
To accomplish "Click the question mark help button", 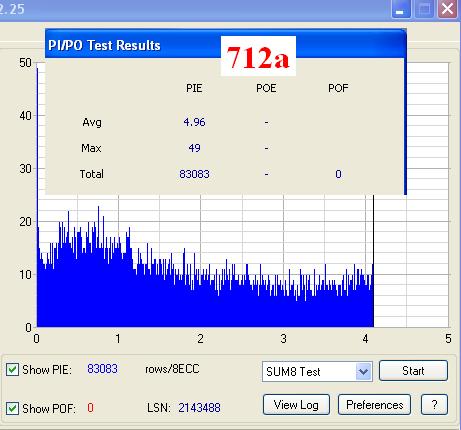I will [434, 405].
